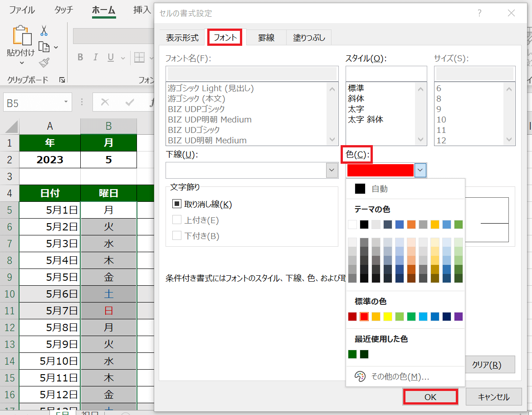The width and height of the screenshot is (532, 415).
Task: Click the Cut scissors icon
Action: 44,30
